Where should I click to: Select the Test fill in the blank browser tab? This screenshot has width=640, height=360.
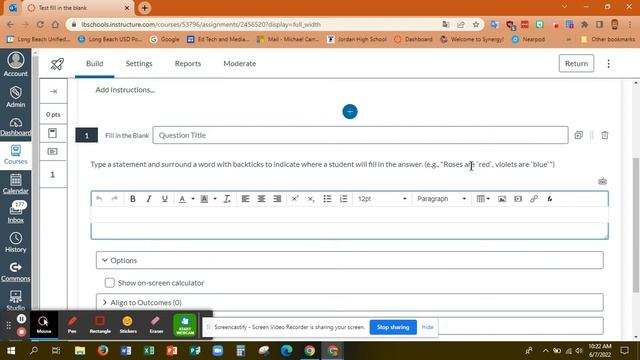tap(78, 8)
